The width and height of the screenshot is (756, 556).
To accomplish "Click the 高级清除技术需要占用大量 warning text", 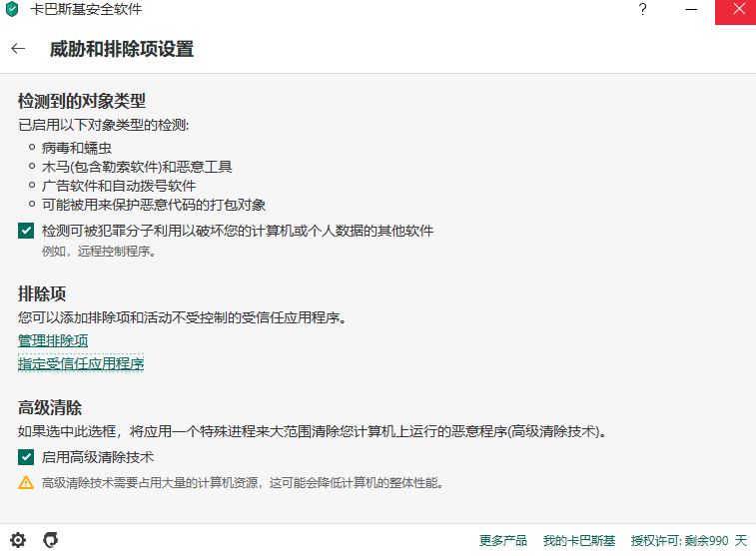I will pos(243,483).
